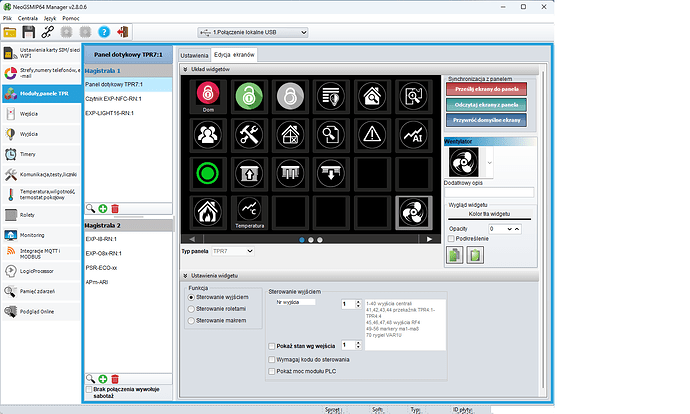Open Typ panela TPR7 dropdown
Image resolution: width=690 pixels, height=414 pixels.
click(x=233, y=251)
